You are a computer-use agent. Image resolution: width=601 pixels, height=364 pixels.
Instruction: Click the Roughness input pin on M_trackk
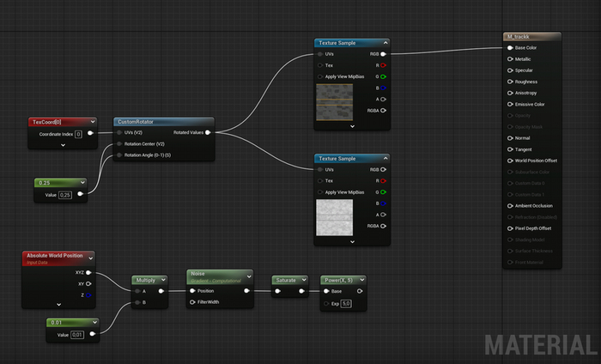pyautogui.click(x=510, y=82)
